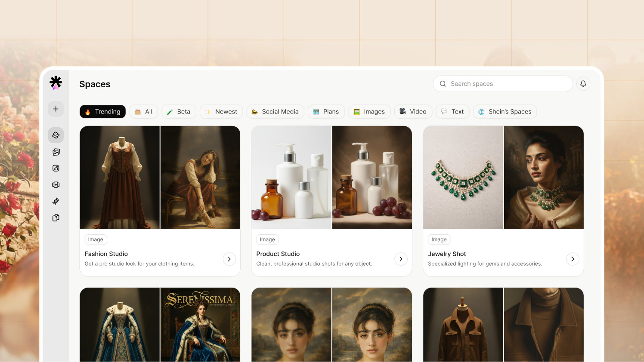Click the Fashion Studio title
The width and height of the screenshot is (644, 362).
point(106,254)
